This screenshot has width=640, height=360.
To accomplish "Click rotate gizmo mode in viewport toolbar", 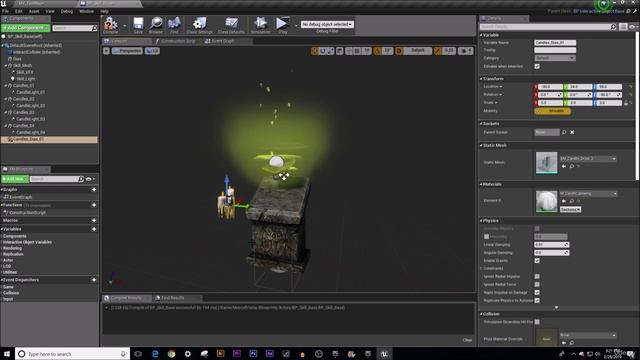I will [322, 51].
